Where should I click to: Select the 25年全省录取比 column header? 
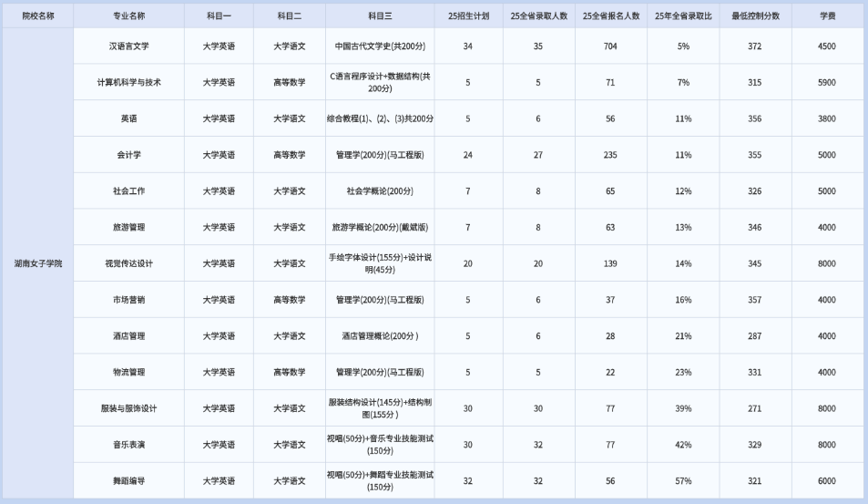point(683,16)
